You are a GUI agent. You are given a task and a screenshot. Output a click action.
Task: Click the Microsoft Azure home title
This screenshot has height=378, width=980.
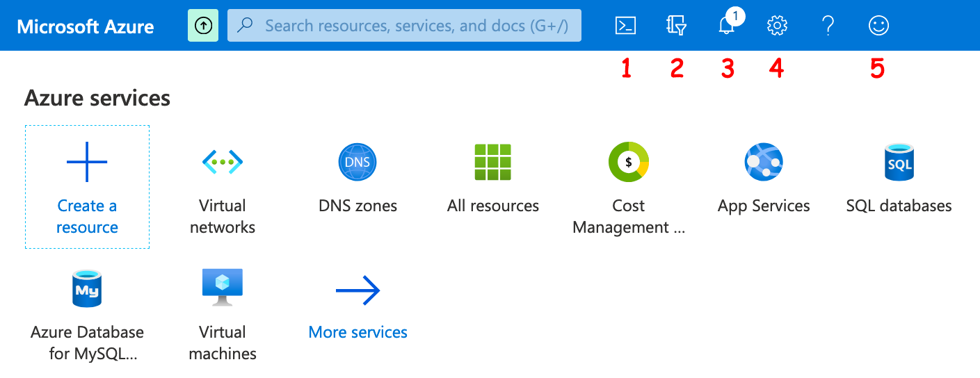coord(86,26)
